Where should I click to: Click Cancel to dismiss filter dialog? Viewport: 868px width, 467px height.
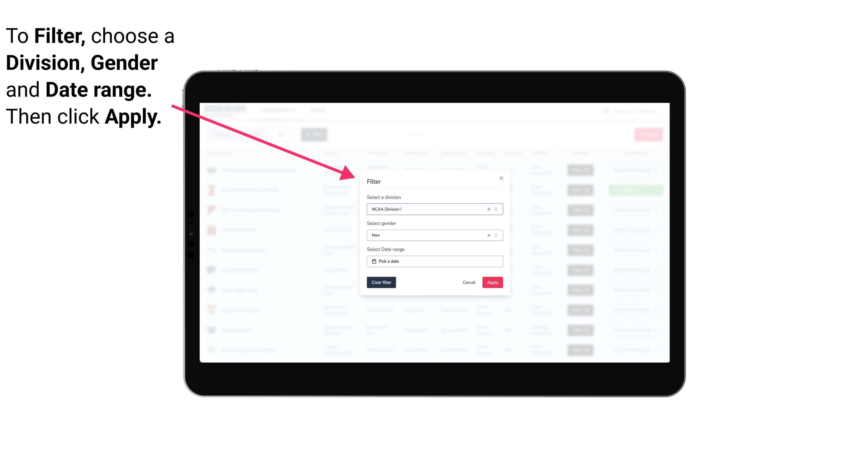pos(469,283)
